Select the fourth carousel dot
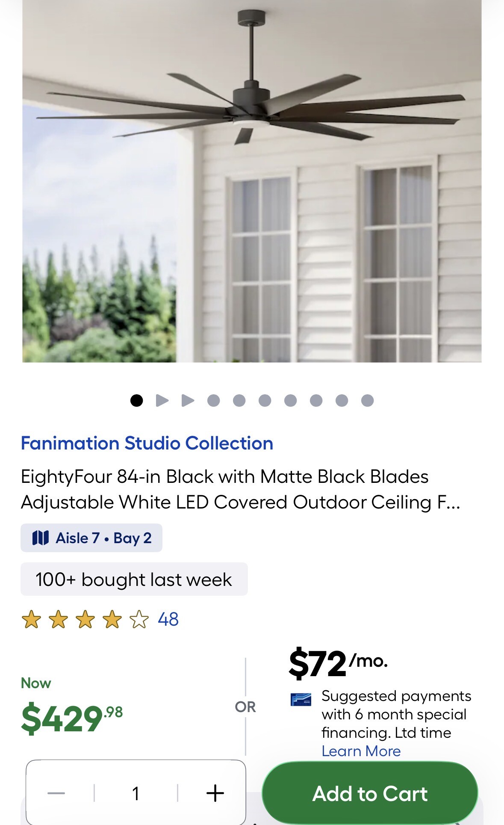 tap(213, 401)
